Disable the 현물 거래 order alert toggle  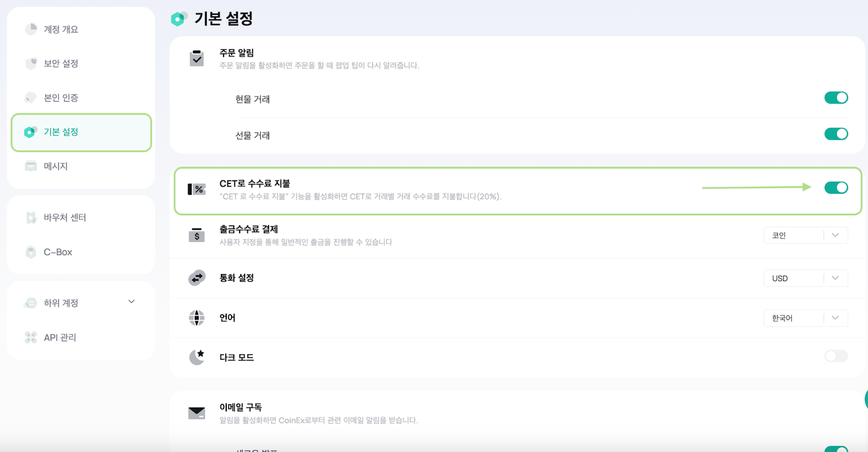(836, 98)
